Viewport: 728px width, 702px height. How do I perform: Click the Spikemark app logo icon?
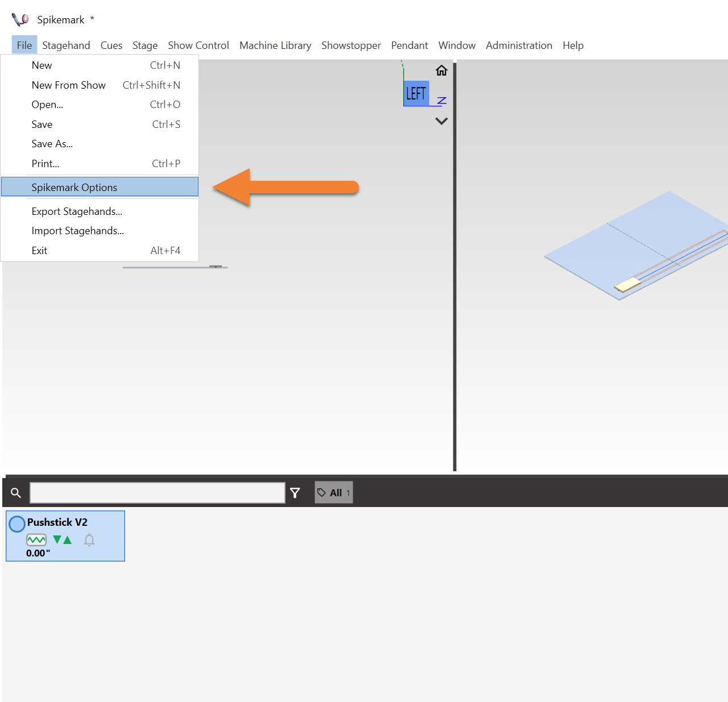click(20, 20)
